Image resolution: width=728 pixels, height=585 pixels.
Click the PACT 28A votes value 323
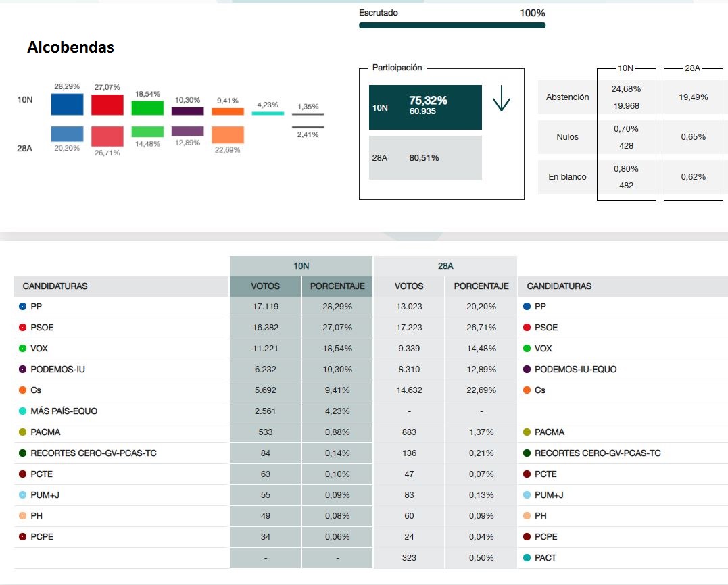click(x=409, y=557)
